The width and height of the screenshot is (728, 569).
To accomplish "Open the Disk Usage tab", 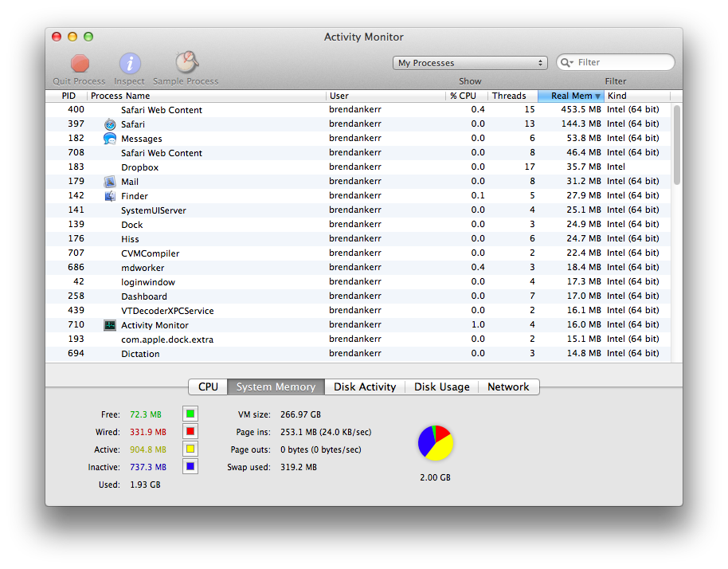I will (x=441, y=387).
